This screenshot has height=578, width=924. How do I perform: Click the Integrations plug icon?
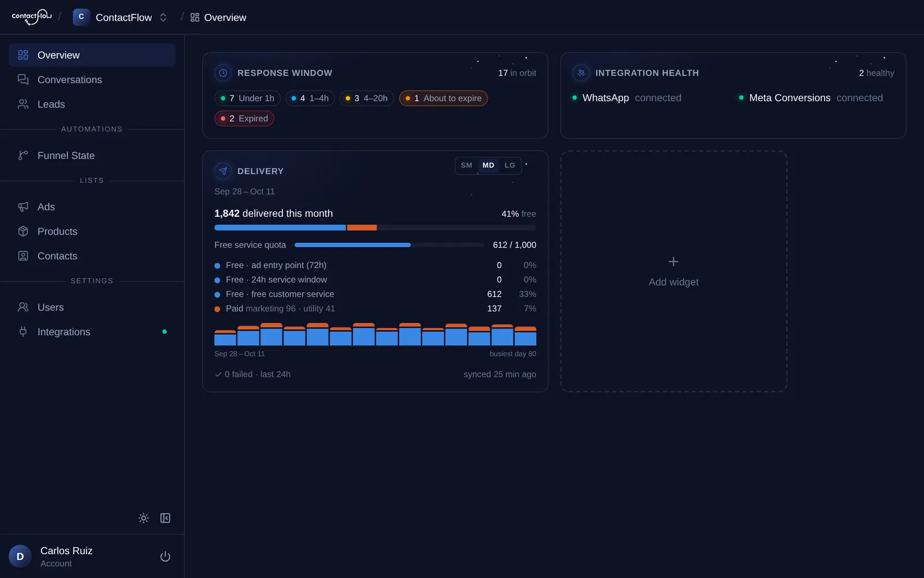coord(23,332)
